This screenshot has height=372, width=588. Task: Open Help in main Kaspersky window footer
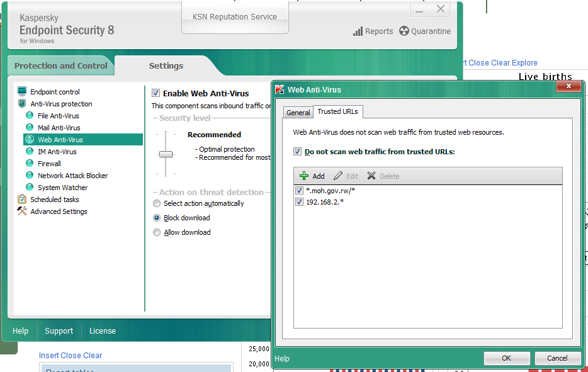point(20,330)
